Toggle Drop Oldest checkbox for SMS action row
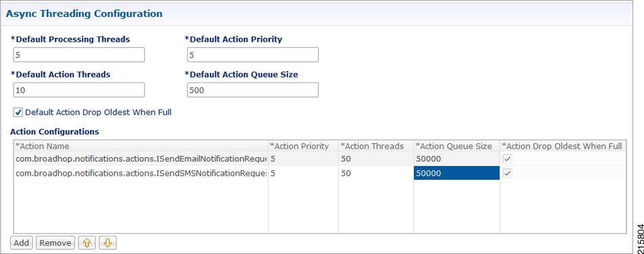 507,174
